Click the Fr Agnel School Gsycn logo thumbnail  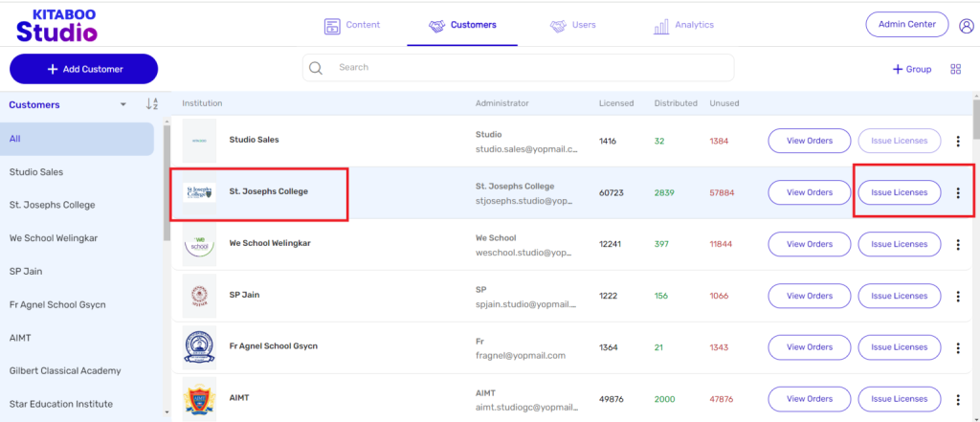point(199,346)
